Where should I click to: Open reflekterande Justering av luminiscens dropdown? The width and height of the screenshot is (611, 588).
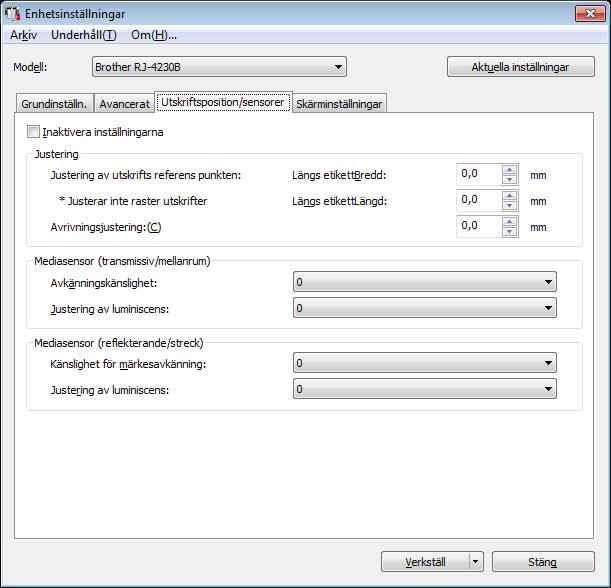click(425, 389)
